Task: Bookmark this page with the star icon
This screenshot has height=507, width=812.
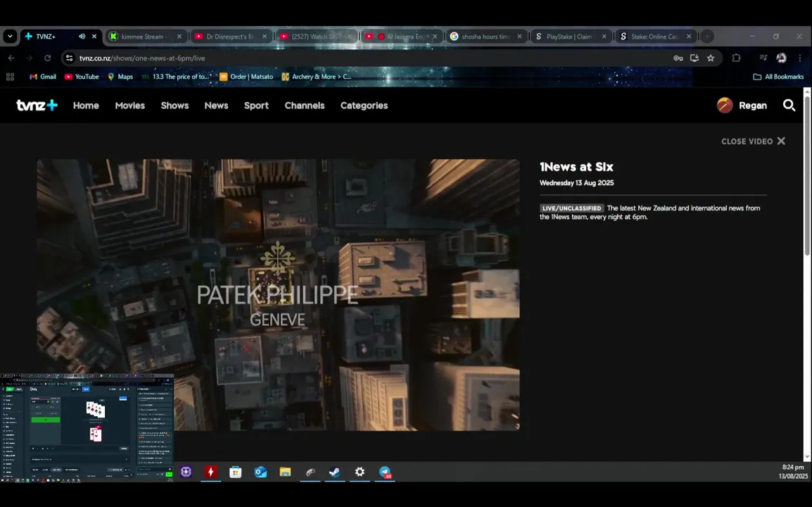Action: click(711, 58)
